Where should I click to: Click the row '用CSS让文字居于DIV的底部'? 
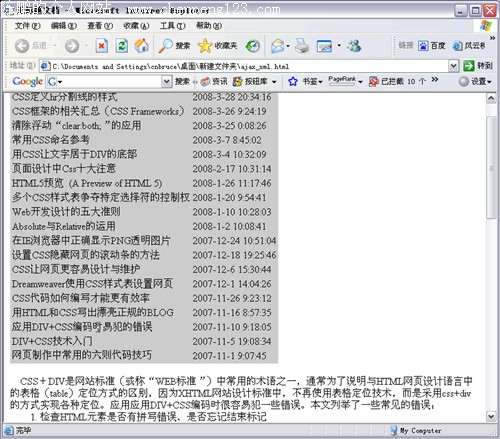(144, 154)
